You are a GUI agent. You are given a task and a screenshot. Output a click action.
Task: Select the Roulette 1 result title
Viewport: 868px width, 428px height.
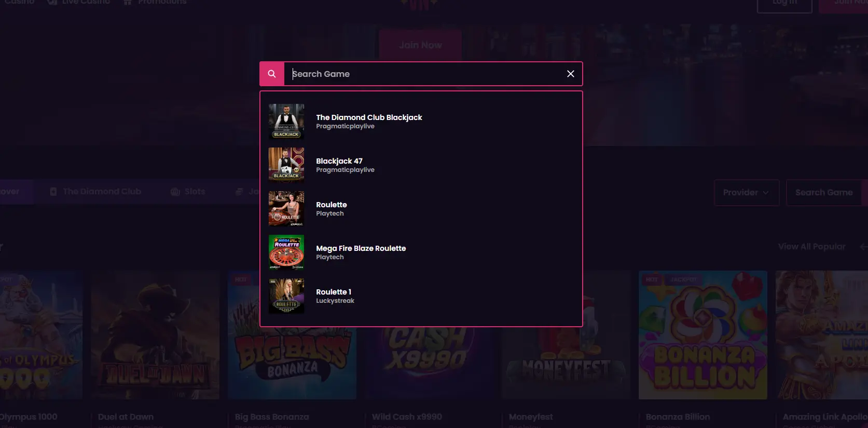tap(334, 292)
